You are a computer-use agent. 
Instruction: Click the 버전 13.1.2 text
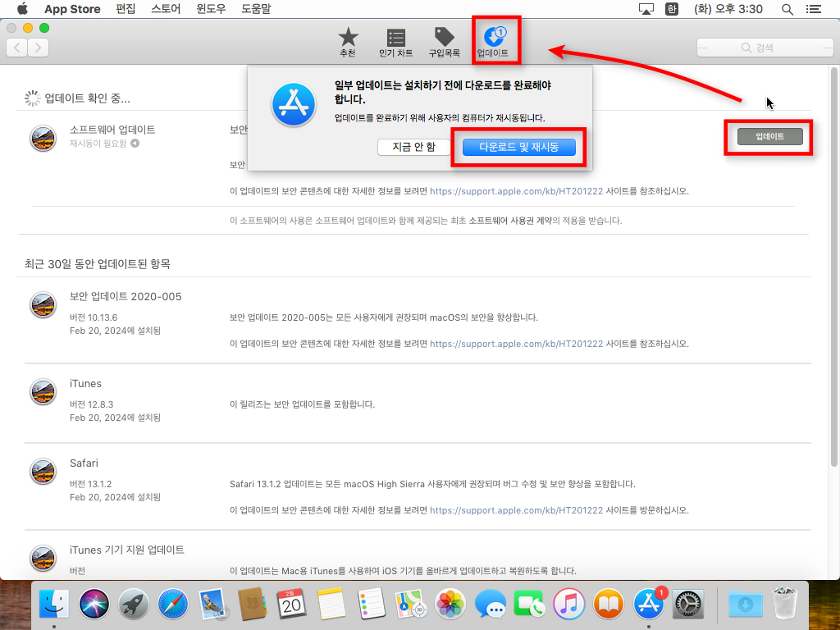point(91,484)
